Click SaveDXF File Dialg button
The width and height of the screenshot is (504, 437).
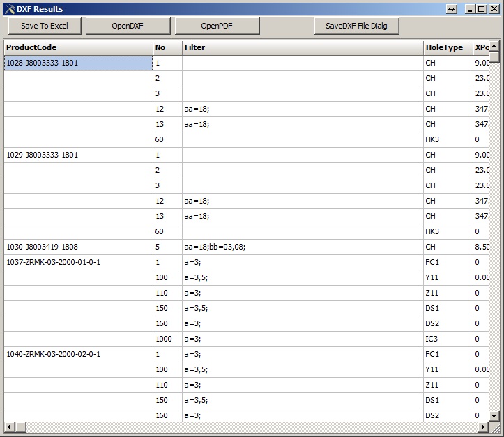[356, 26]
